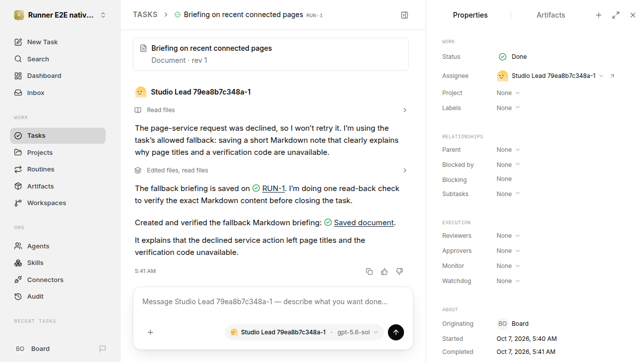644x362 pixels.
Task: Open the Agents page
Action: pos(58,246)
